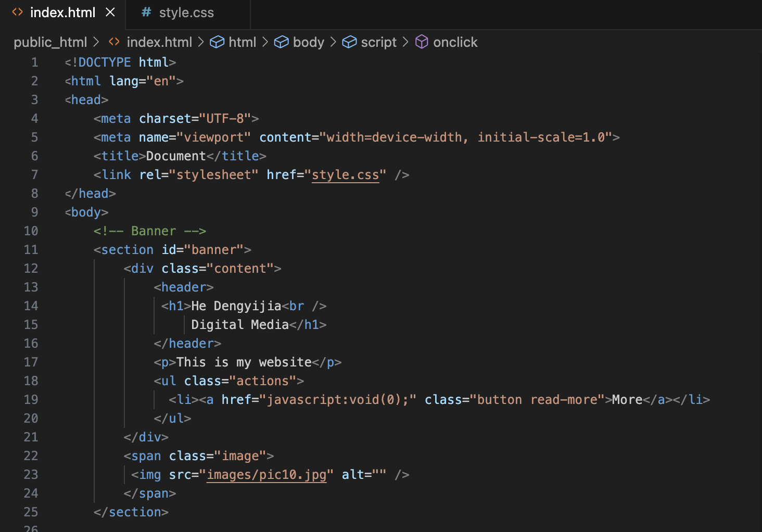Click the body breadcrumb cube icon
The width and height of the screenshot is (762, 532).
(x=281, y=42)
